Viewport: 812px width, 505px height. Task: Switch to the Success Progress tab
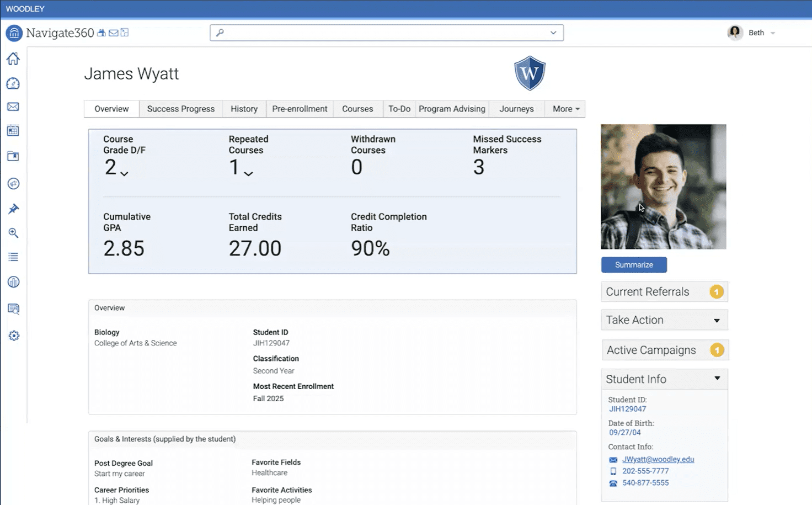click(x=180, y=109)
